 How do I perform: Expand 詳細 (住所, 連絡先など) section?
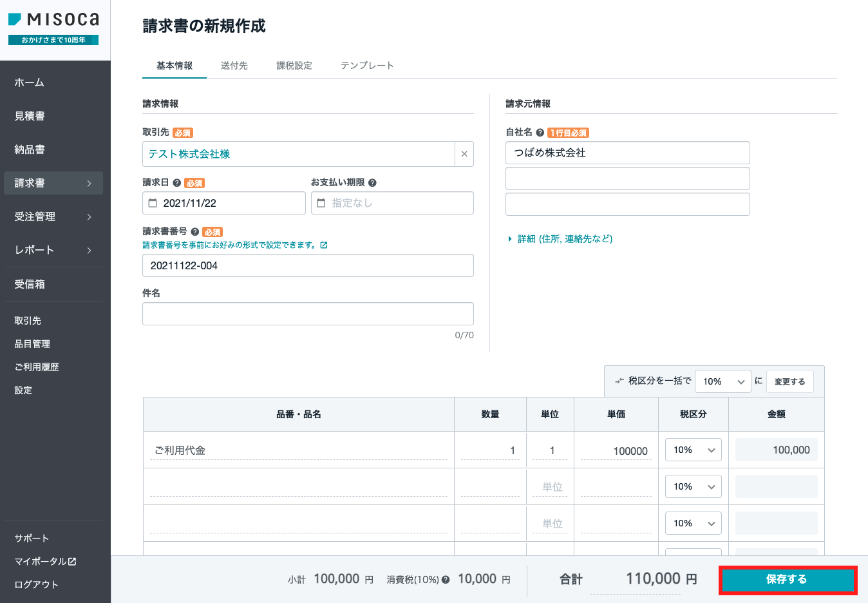[x=560, y=239]
